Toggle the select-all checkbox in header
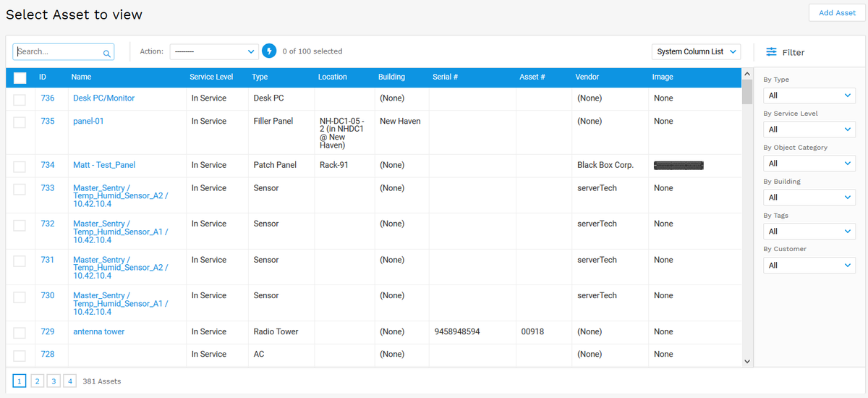 coord(20,77)
